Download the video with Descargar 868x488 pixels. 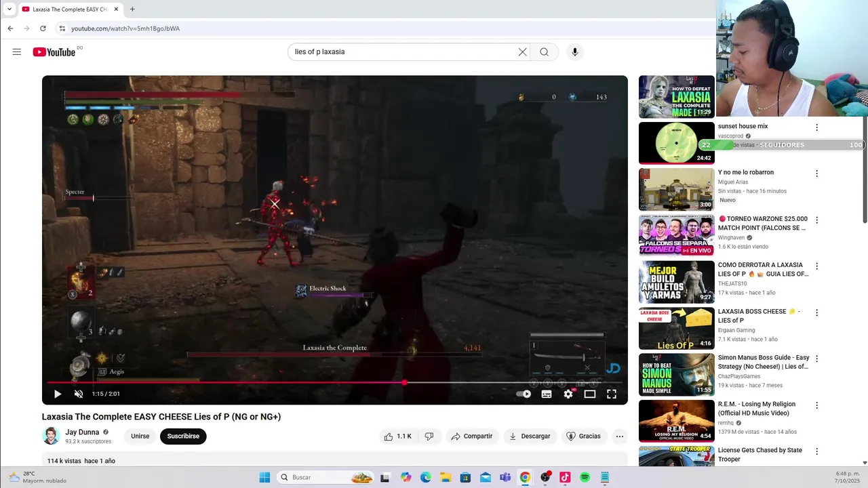[530, 436]
